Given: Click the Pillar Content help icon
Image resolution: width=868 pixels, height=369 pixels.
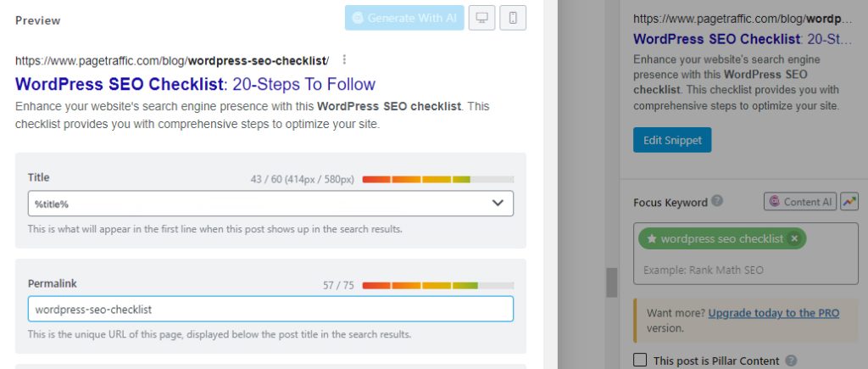Looking at the screenshot, I should point(791,361).
